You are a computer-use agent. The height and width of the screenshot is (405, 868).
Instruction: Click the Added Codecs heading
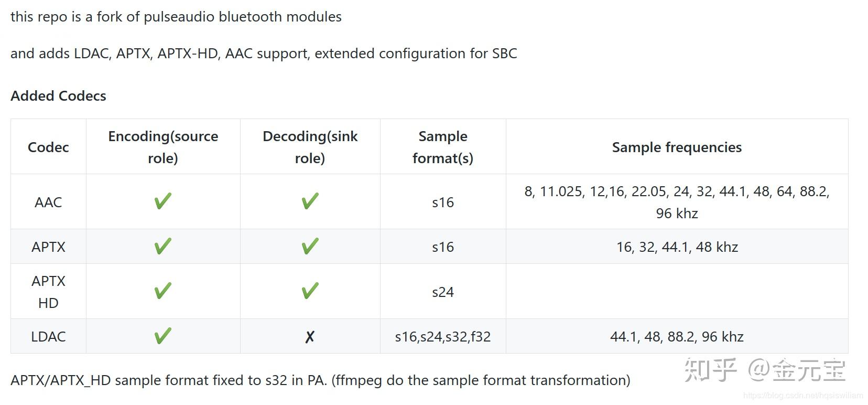click(x=58, y=95)
